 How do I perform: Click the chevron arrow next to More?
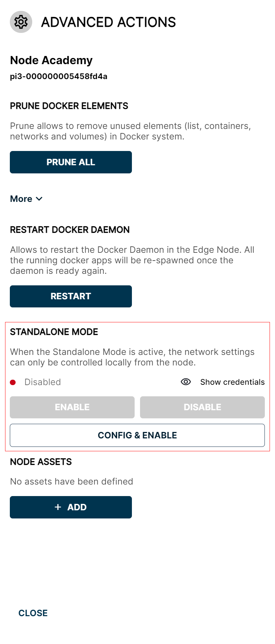point(39,199)
